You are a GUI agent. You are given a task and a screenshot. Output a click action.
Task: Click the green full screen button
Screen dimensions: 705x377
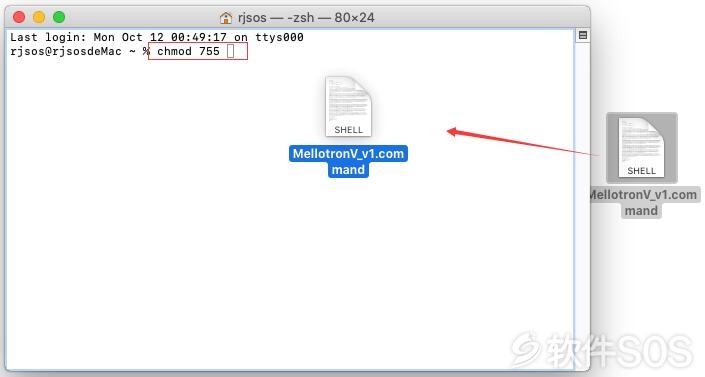click(59, 17)
